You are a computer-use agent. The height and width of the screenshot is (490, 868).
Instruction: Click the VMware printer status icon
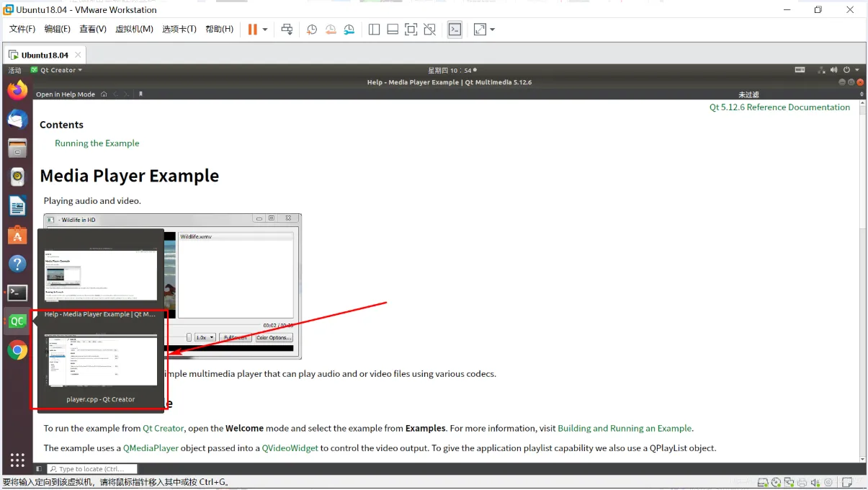click(x=802, y=483)
